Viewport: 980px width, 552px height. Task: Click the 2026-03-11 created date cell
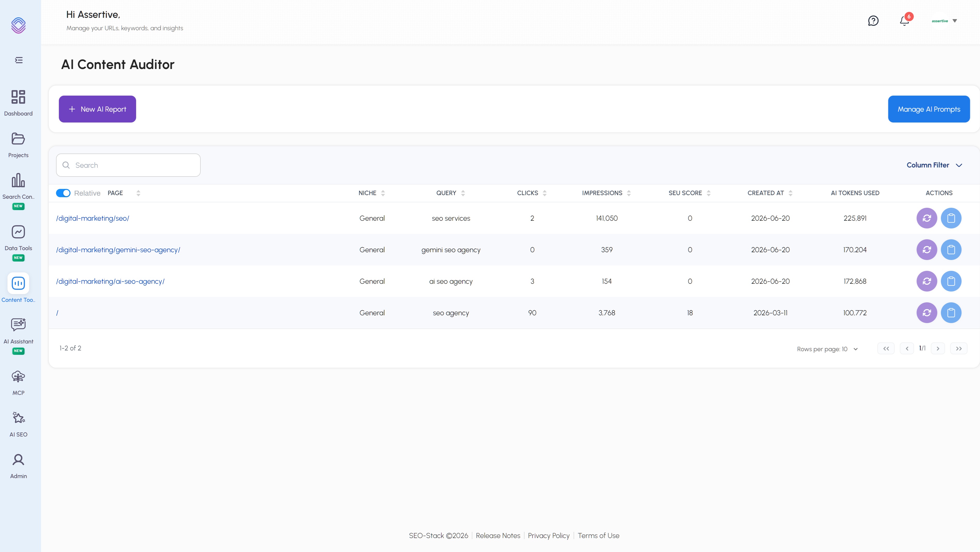(770, 313)
